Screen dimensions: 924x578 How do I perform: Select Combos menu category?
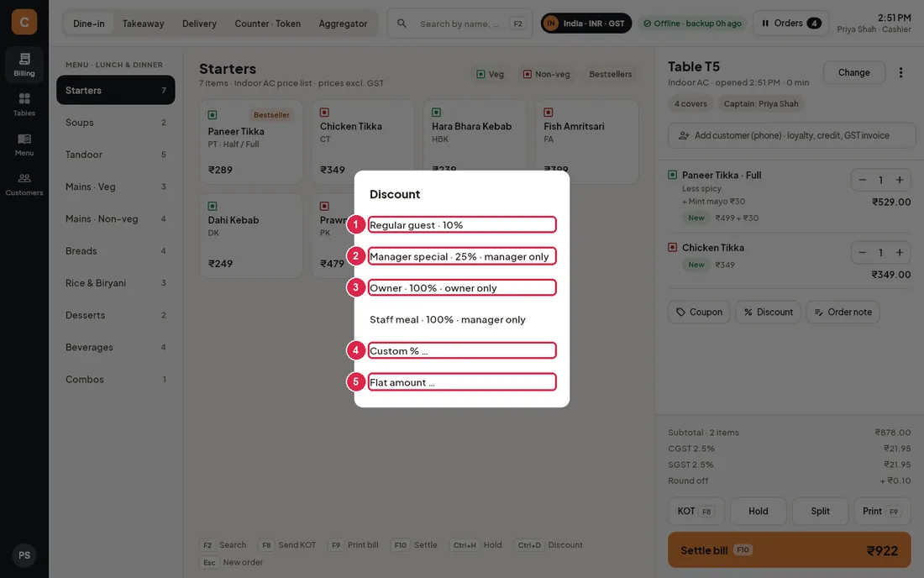click(116, 380)
